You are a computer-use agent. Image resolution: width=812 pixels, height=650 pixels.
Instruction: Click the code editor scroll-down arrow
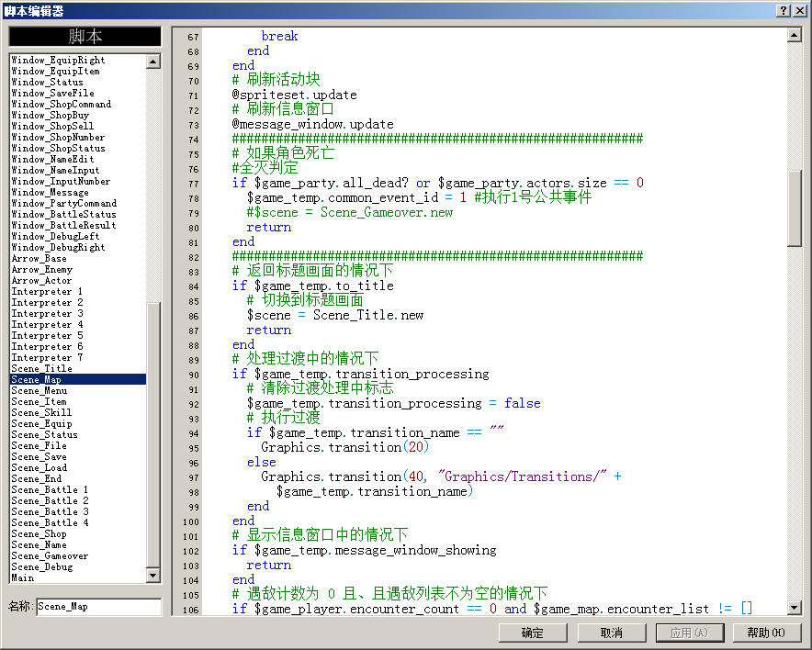794,607
